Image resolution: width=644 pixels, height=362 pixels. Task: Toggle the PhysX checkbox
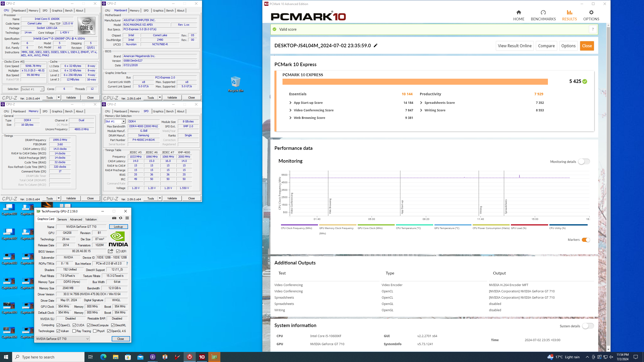pos(95,331)
